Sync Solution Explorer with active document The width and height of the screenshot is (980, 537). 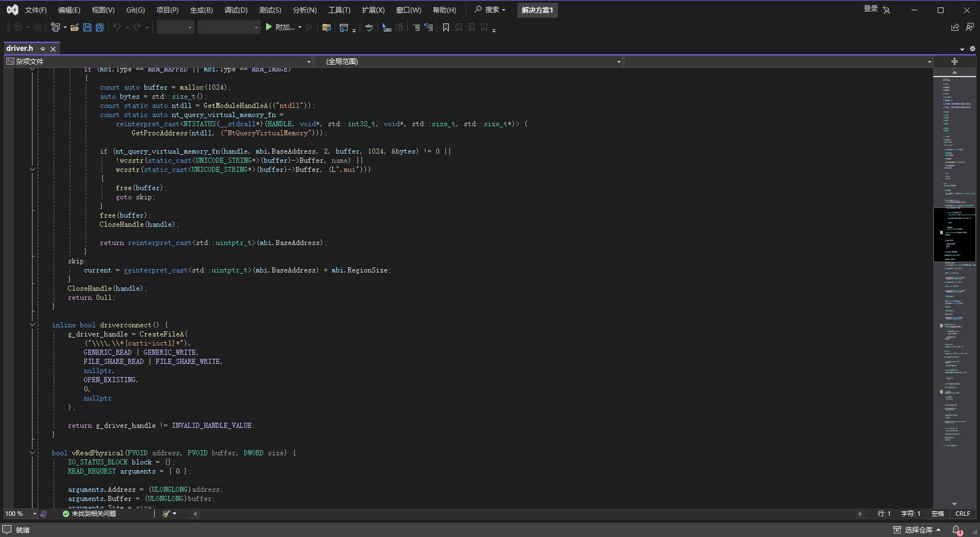click(326, 27)
